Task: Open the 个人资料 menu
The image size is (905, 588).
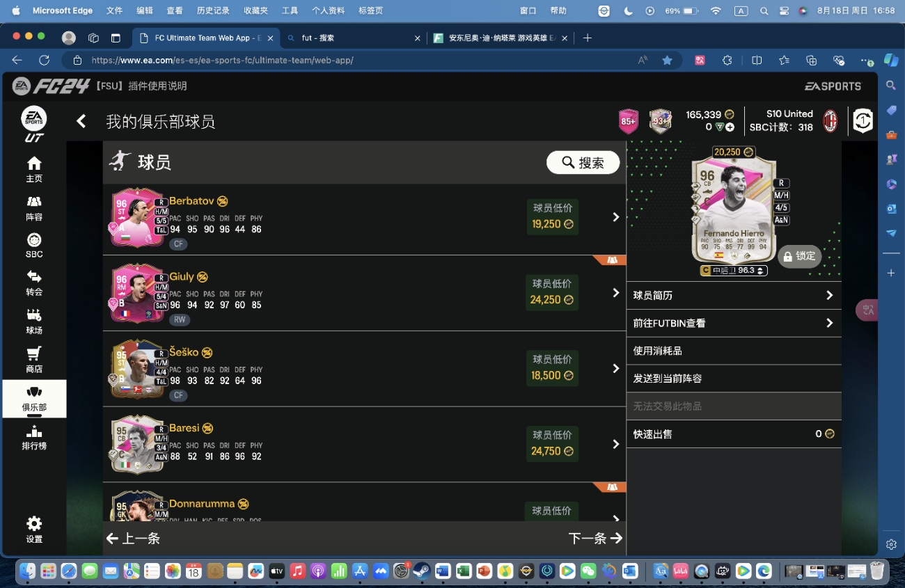Action: [328, 11]
